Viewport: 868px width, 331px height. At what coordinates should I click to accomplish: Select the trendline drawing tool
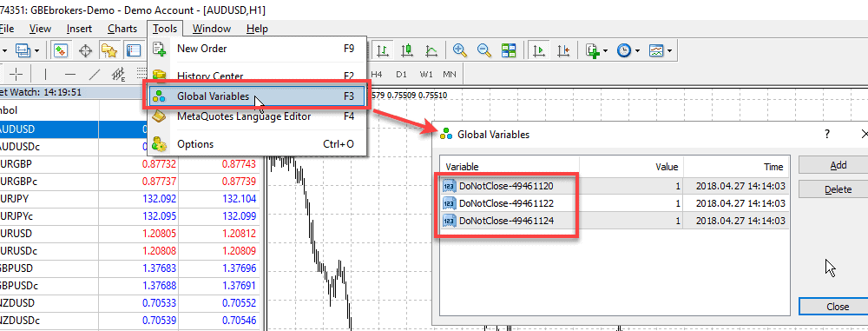[x=95, y=74]
